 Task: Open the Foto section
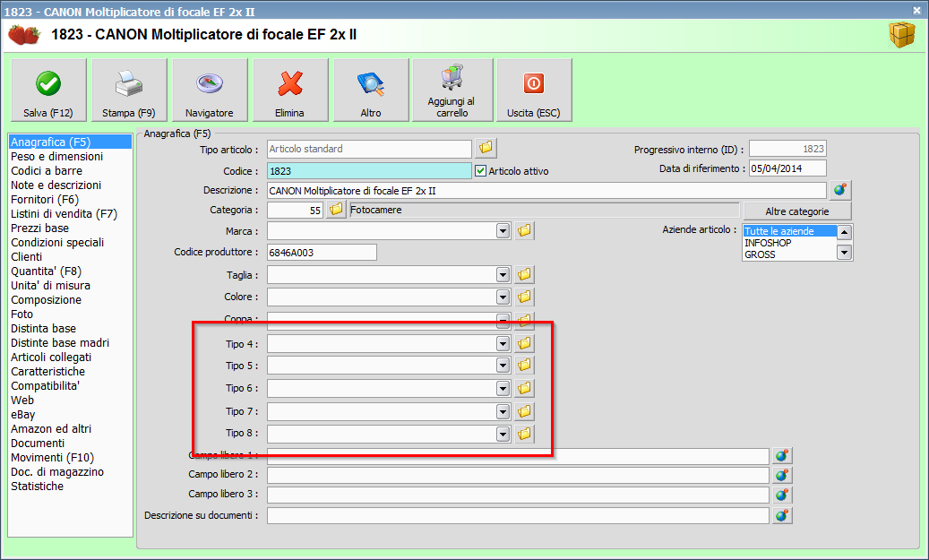[22, 314]
